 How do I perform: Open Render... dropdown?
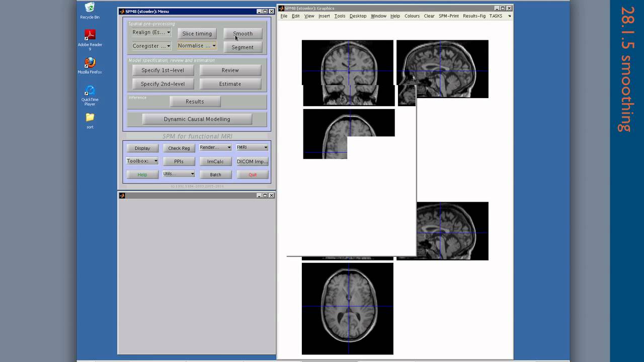pyautogui.click(x=215, y=147)
